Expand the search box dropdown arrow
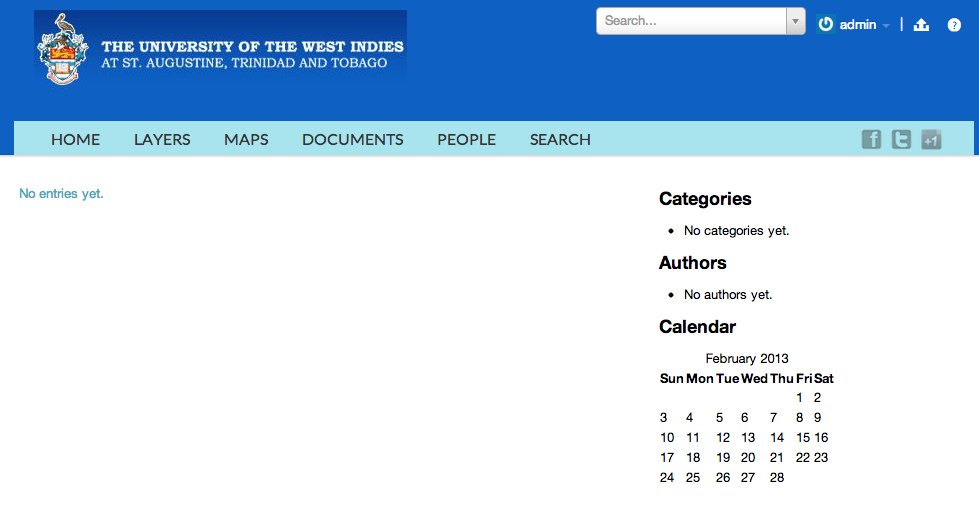The width and height of the screenshot is (979, 507). pos(795,21)
